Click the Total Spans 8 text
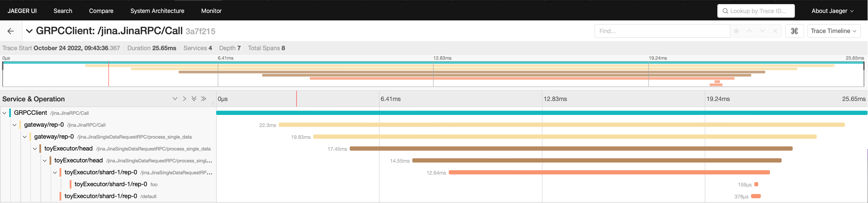Screen dimensions: 868x203 pyautogui.click(x=266, y=48)
